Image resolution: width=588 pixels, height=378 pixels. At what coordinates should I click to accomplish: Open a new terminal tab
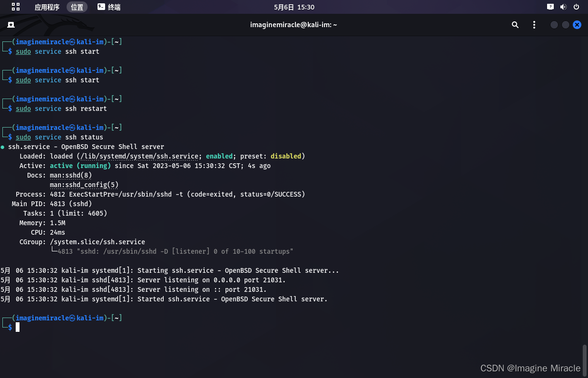point(11,25)
